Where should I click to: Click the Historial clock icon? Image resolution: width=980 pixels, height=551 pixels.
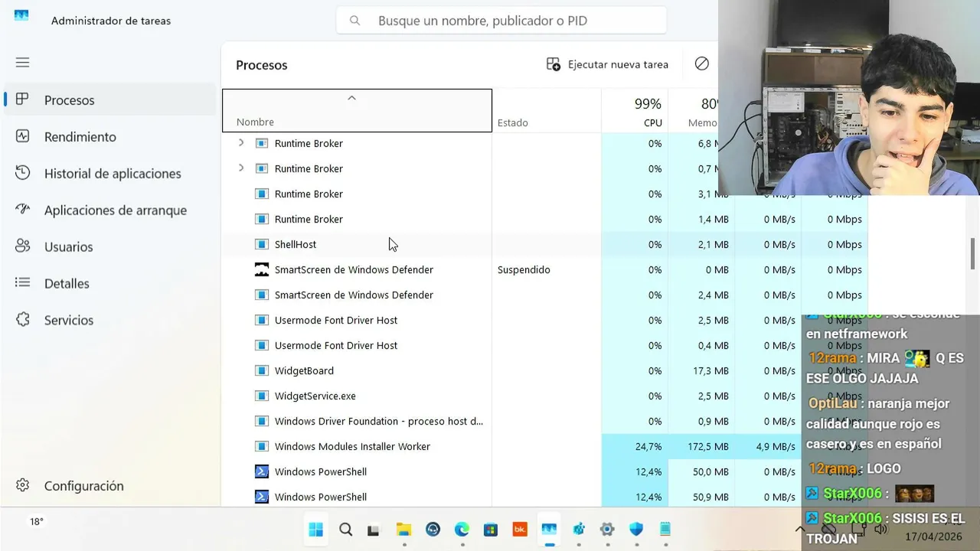coord(22,173)
